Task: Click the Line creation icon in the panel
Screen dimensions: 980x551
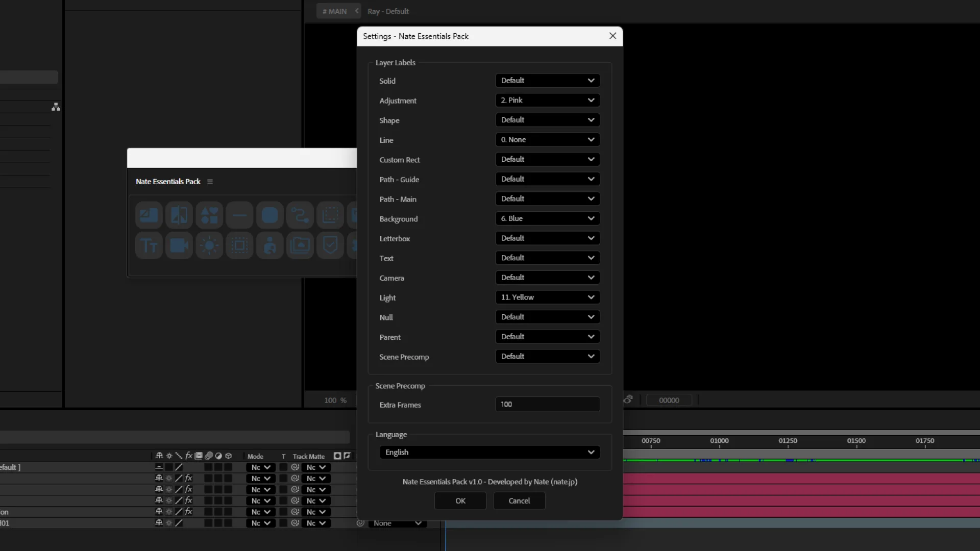Action: click(239, 215)
